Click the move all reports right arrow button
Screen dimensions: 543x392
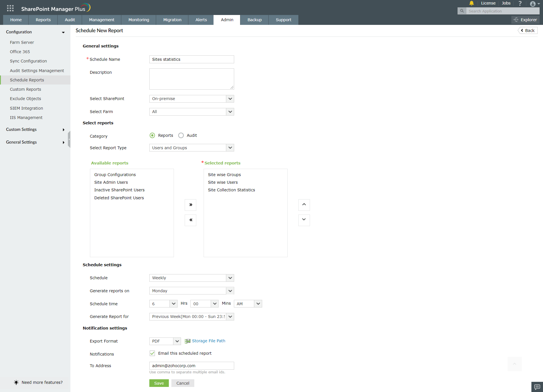(191, 205)
